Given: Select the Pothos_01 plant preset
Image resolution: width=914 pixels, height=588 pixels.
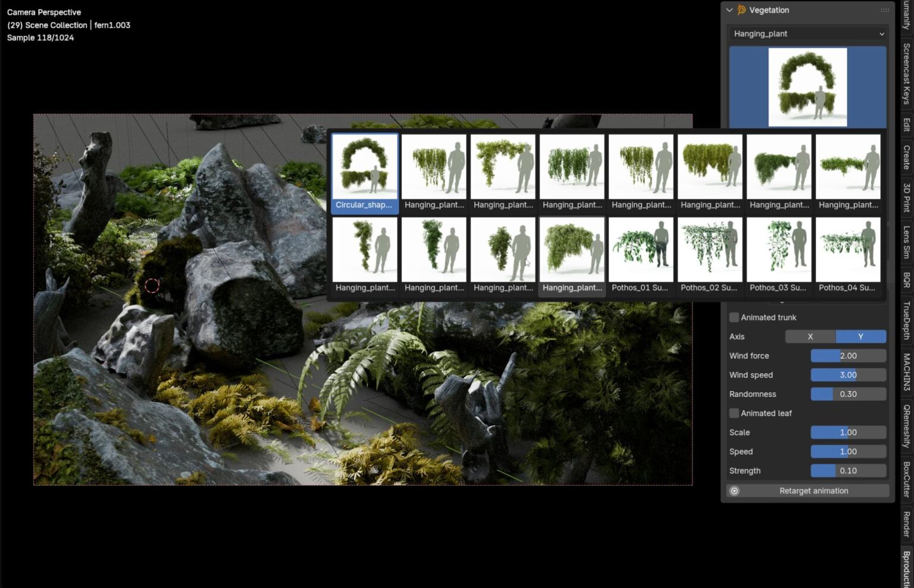Looking at the screenshot, I should tap(641, 250).
